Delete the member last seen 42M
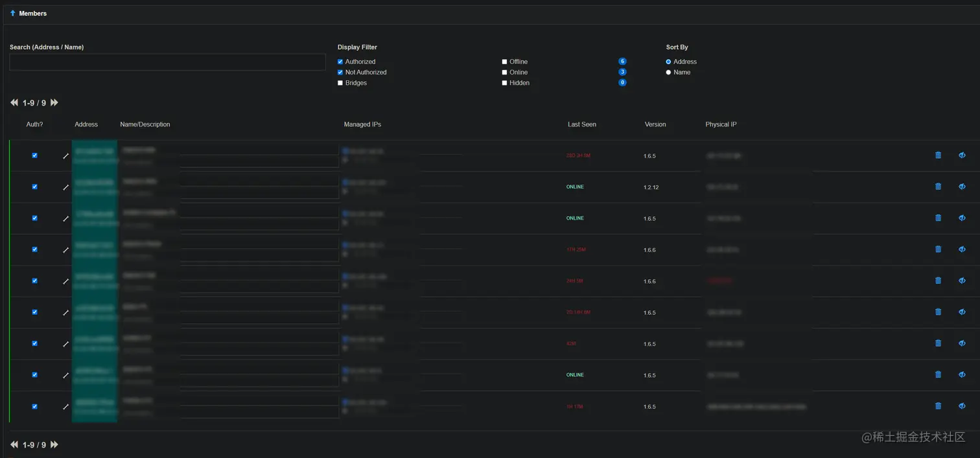The image size is (980, 458). 938,343
